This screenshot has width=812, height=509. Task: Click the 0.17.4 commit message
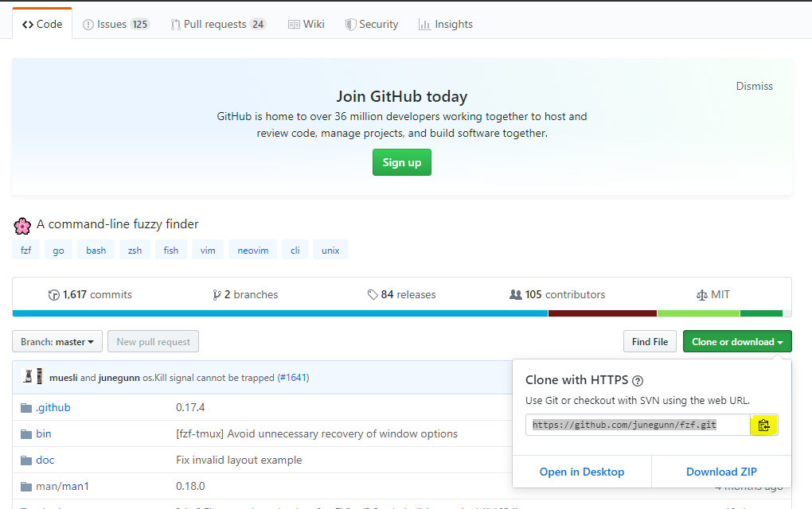tap(190, 408)
